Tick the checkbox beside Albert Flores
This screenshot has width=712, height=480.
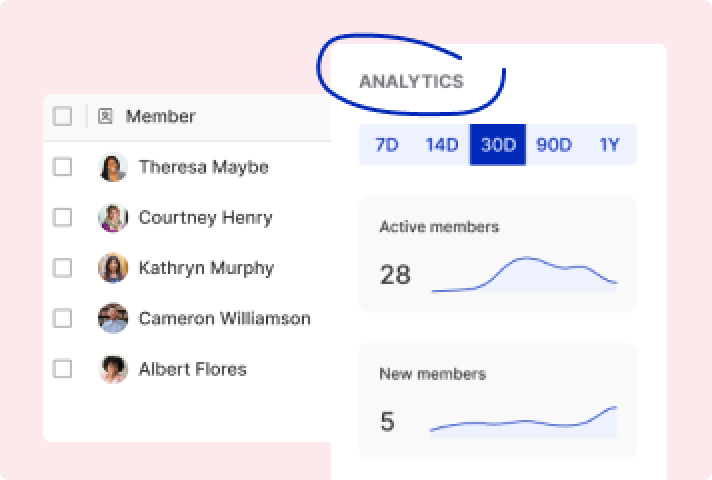pyautogui.click(x=62, y=369)
